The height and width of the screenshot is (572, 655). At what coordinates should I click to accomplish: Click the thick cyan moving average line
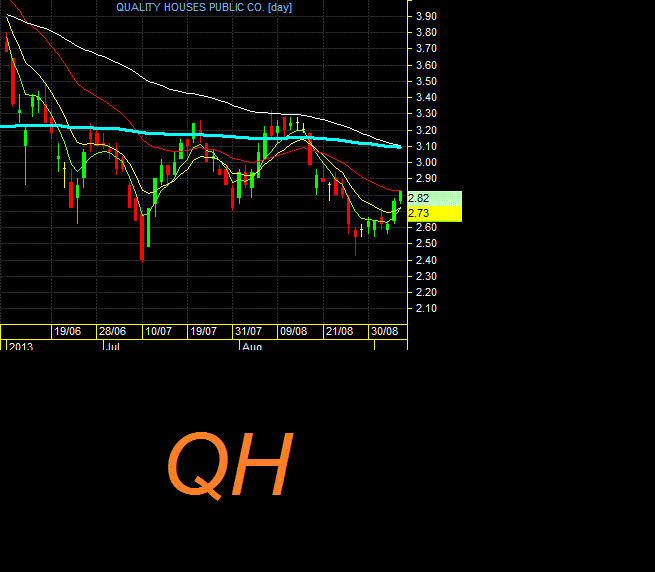pyautogui.click(x=201, y=135)
